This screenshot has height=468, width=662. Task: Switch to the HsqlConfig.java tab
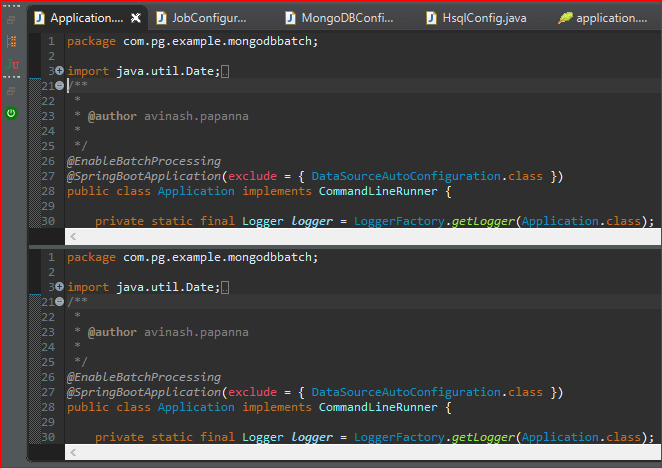(476, 18)
